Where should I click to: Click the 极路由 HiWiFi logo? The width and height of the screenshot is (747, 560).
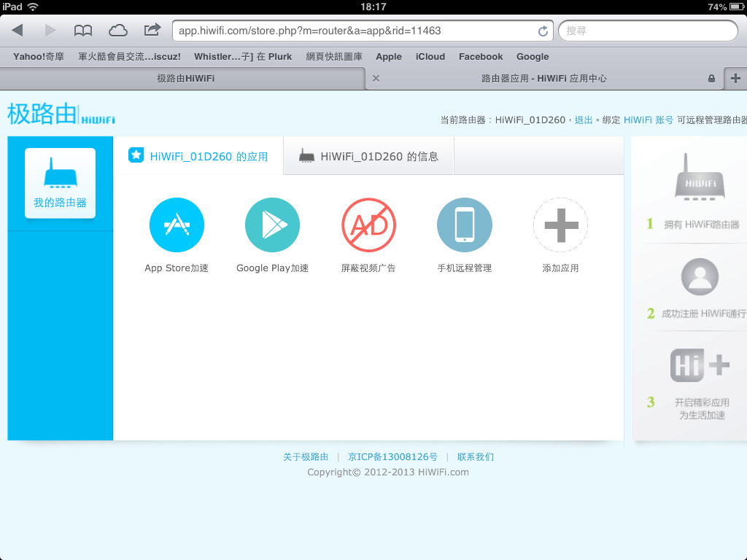pyautogui.click(x=61, y=114)
